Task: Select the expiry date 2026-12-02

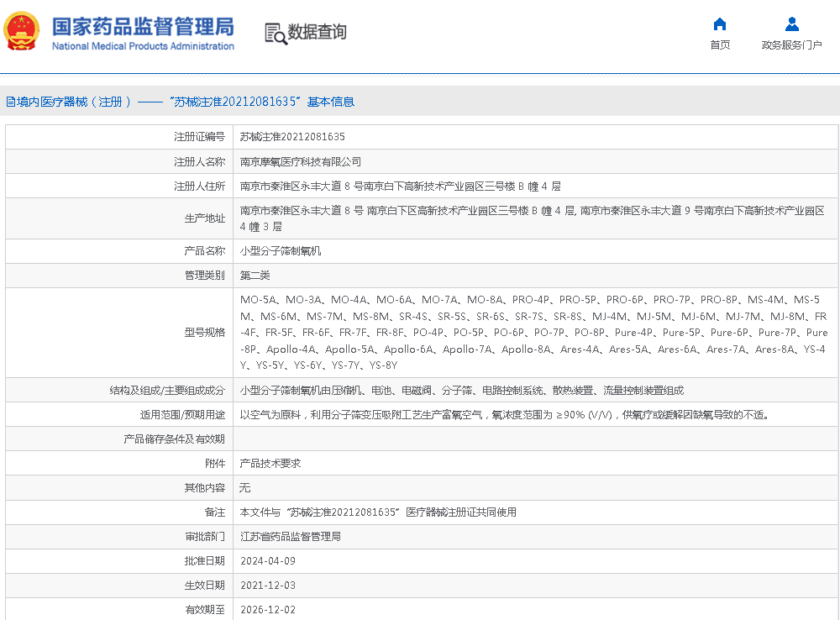Action: click(268, 609)
